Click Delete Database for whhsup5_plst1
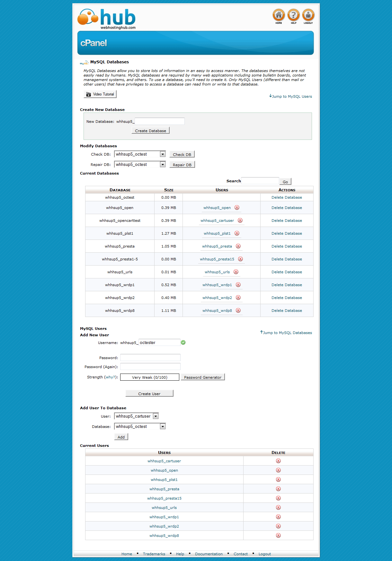The width and height of the screenshot is (392, 561). pyautogui.click(x=287, y=233)
